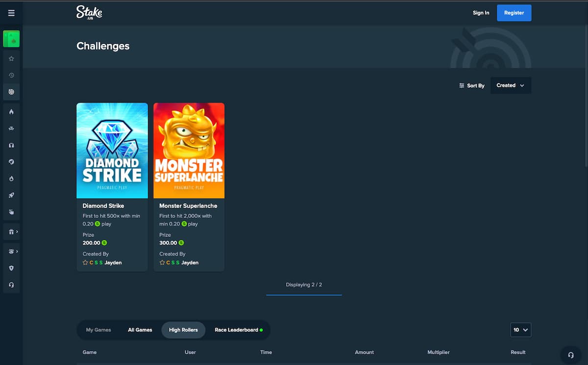Switch to All Games tab

pos(140,330)
